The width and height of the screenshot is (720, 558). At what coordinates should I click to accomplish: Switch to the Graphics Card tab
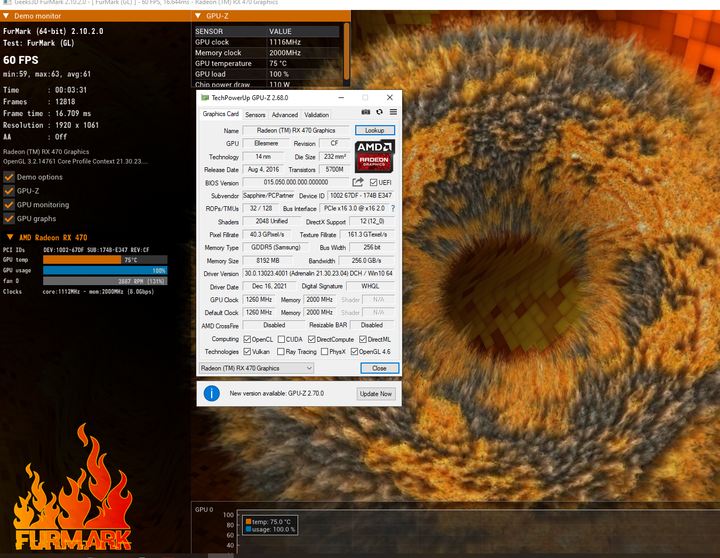pyautogui.click(x=221, y=114)
